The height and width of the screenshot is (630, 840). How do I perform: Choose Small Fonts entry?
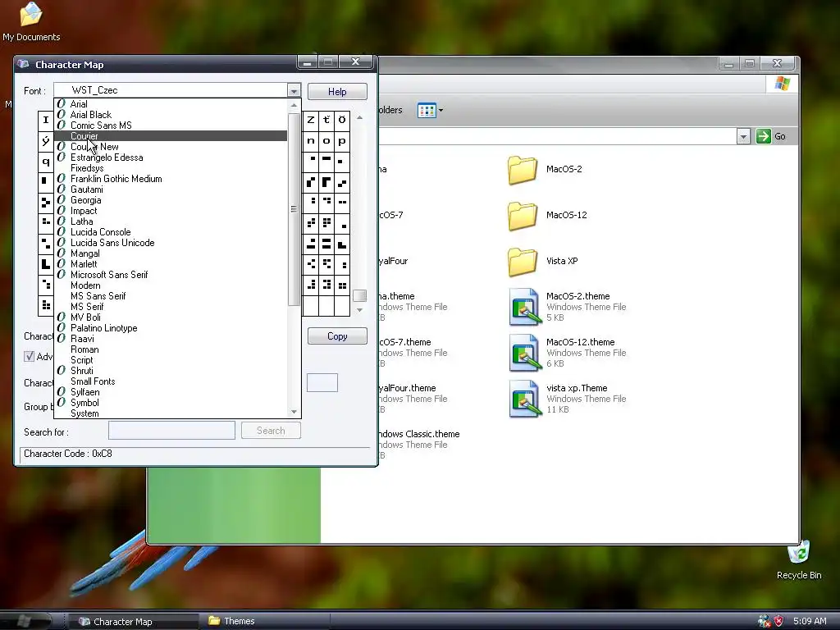[171, 381]
